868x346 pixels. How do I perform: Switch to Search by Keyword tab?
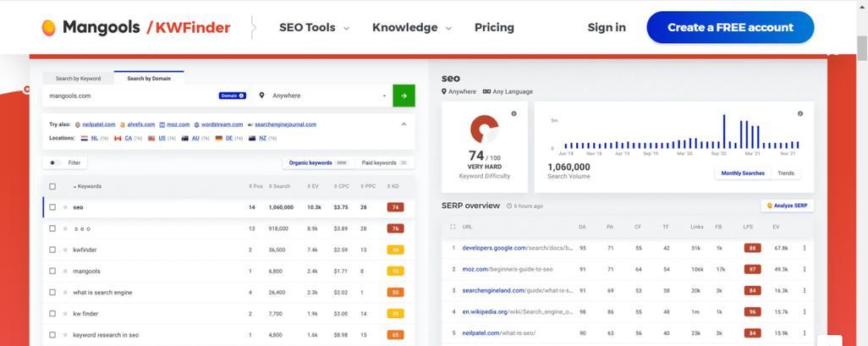tap(78, 79)
